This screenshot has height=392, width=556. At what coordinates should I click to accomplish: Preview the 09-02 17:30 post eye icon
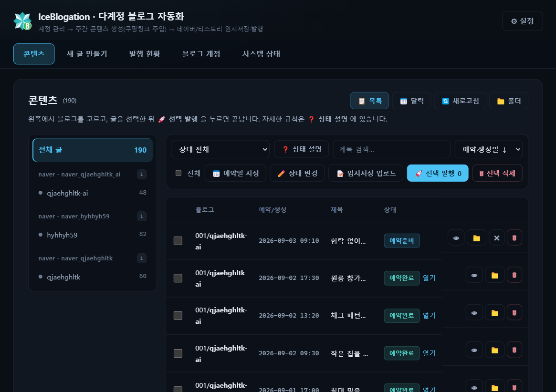click(474, 275)
